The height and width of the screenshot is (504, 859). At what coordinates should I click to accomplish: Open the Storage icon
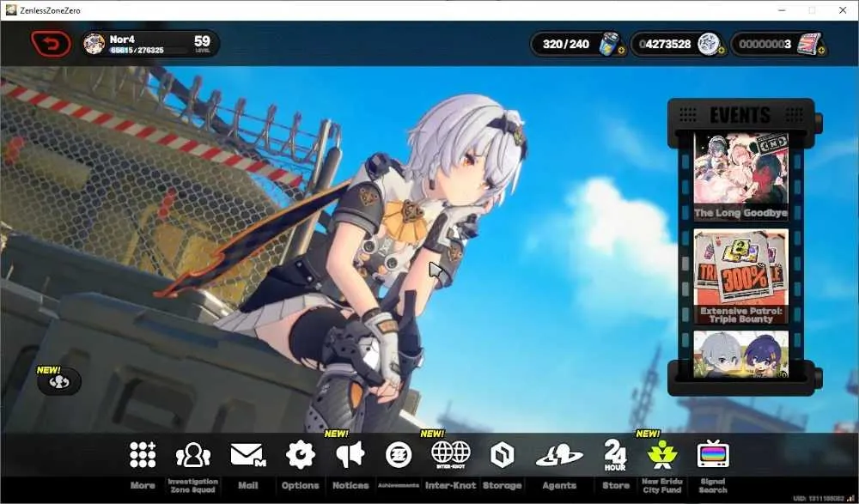502,455
